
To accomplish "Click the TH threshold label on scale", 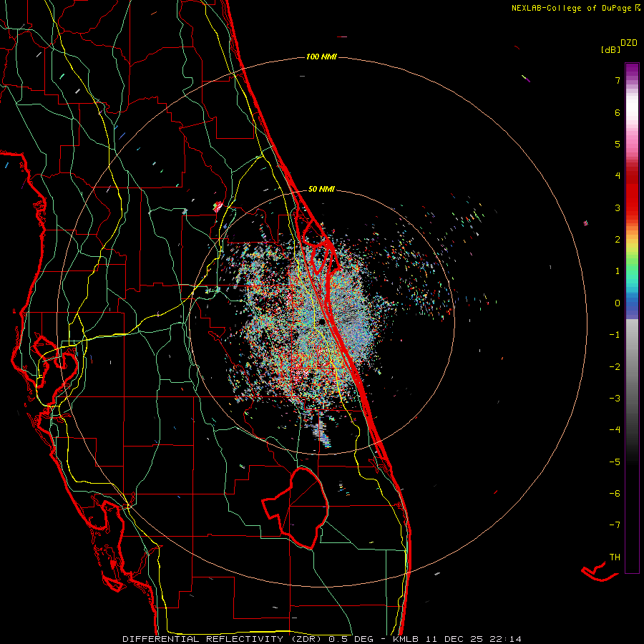I will coord(615,557).
